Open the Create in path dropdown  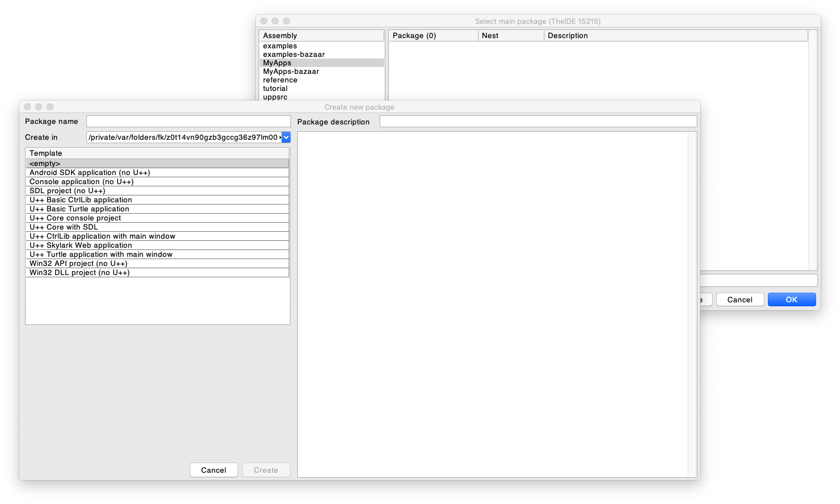(x=286, y=138)
